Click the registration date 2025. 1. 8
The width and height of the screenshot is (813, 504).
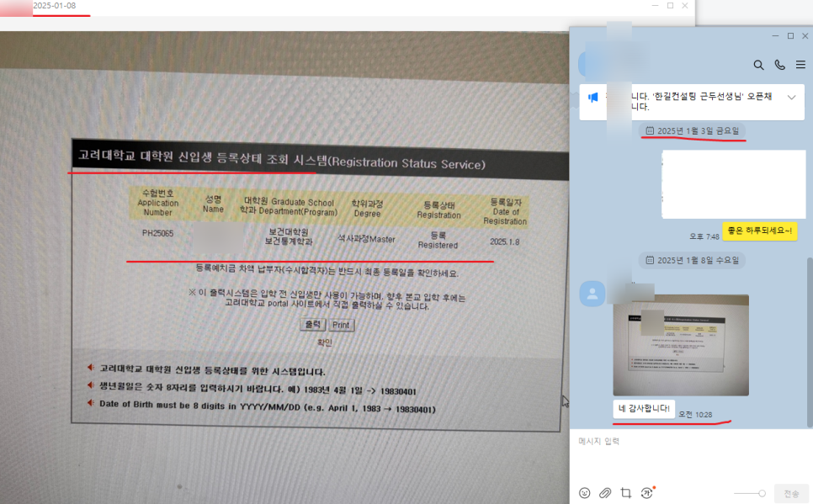504,241
